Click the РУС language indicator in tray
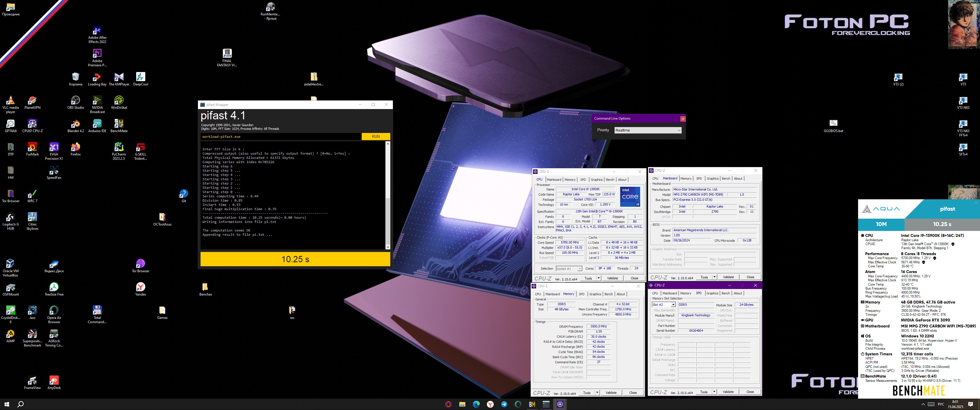980x410 pixels. (941, 404)
